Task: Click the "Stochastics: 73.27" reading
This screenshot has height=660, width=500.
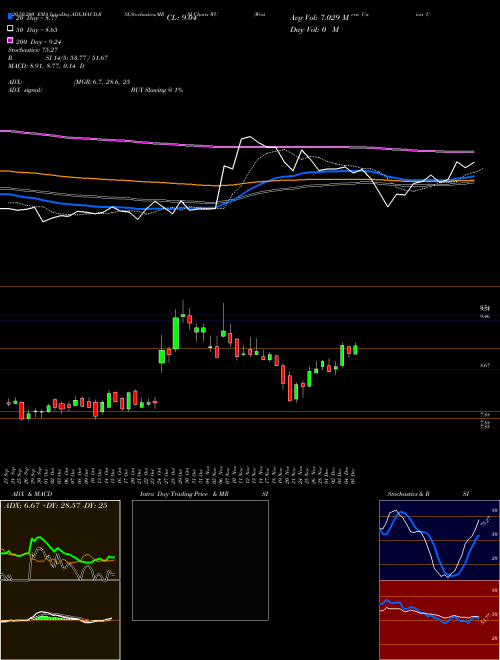Action: (32, 50)
